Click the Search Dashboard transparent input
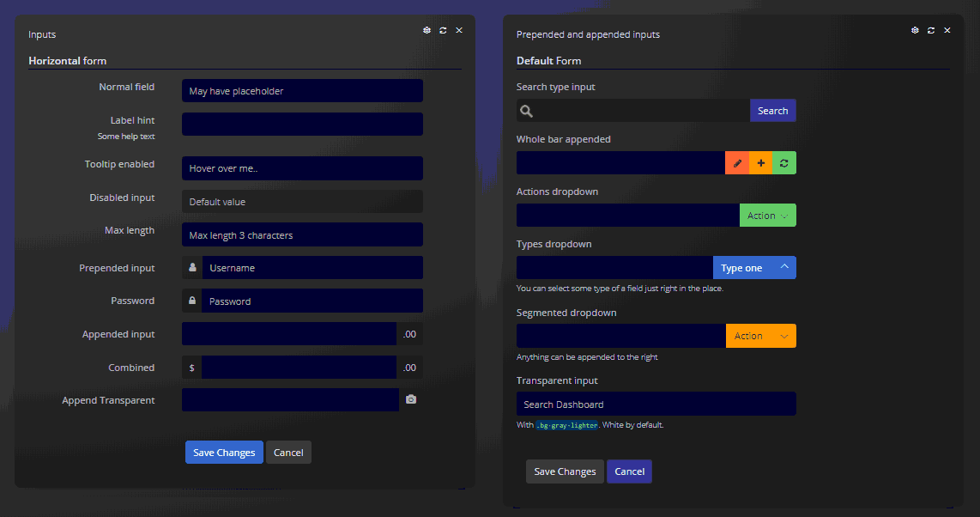This screenshot has height=517, width=980. pyautogui.click(x=656, y=404)
